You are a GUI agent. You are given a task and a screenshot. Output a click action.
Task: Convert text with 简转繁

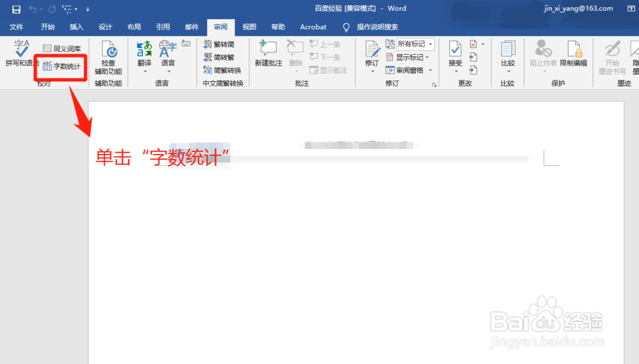click(x=219, y=57)
